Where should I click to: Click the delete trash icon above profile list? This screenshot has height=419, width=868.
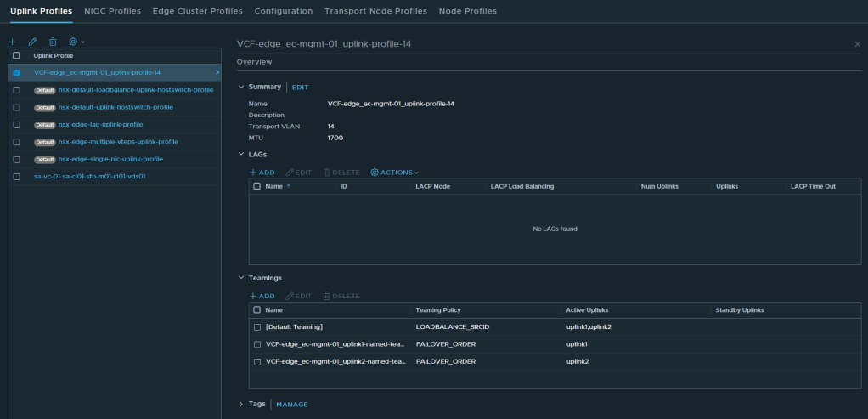point(53,42)
